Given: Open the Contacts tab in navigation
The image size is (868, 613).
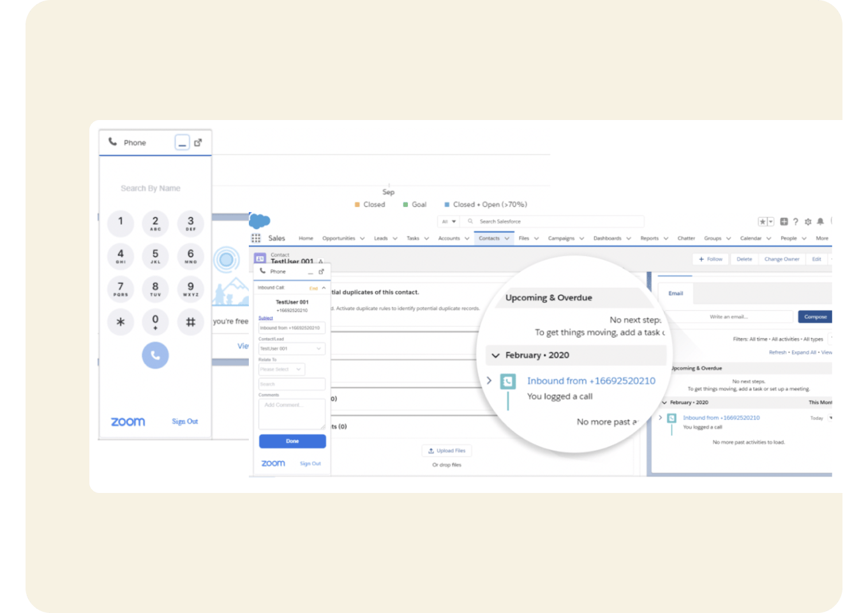Looking at the screenshot, I should pyautogui.click(x=489, y=238).
